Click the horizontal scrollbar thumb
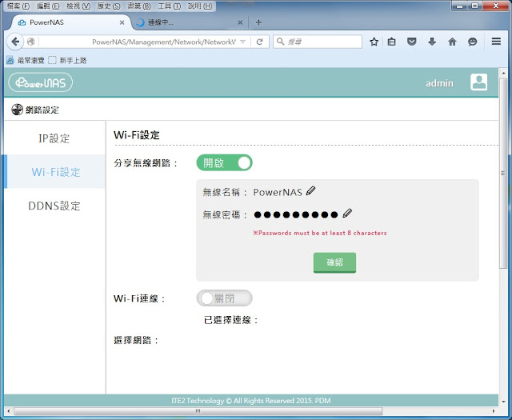Screen dimensions: 512x420 click(198, 411)
